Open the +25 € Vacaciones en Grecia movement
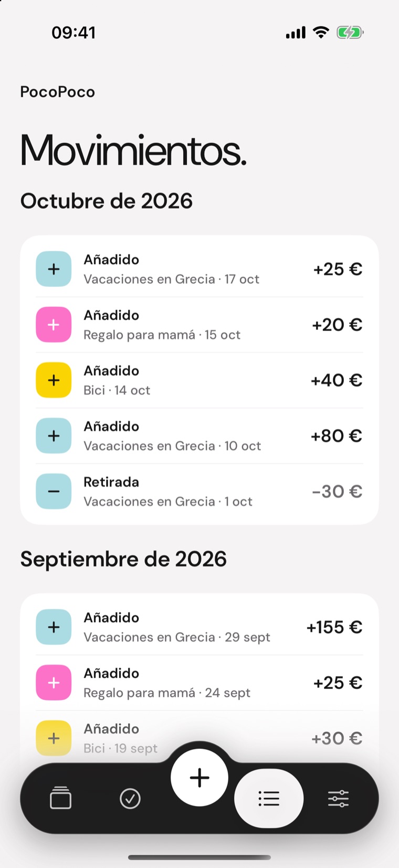The height and width of the screenshot is (868, 399). 199,269
